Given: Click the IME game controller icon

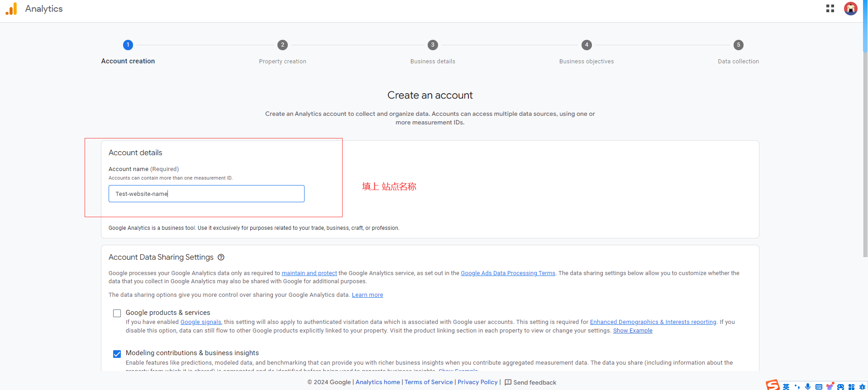Looking at the screenshot, I should click(840, 386).
